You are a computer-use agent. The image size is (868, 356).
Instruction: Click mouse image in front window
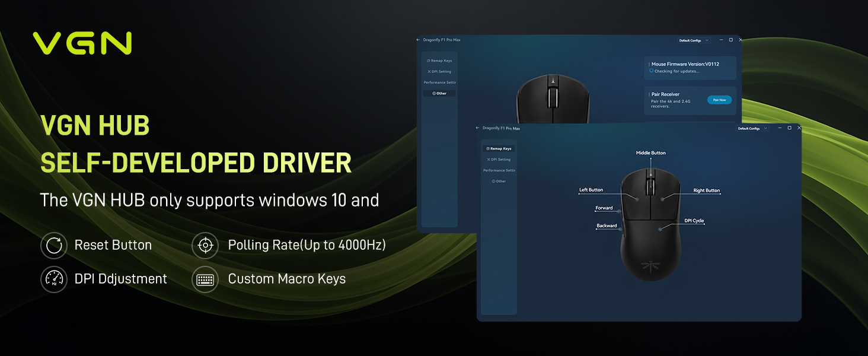tap(651, 224)
